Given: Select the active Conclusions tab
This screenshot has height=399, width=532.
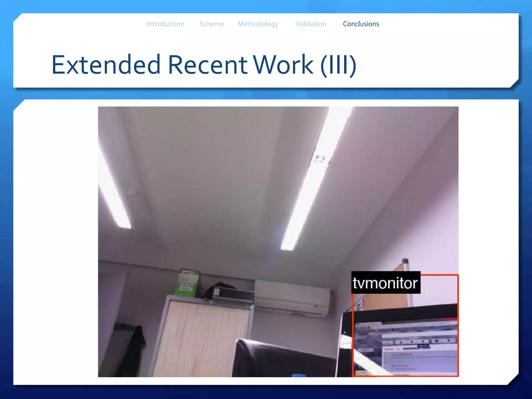Looking at the screenshot, I should pos(361,24).
